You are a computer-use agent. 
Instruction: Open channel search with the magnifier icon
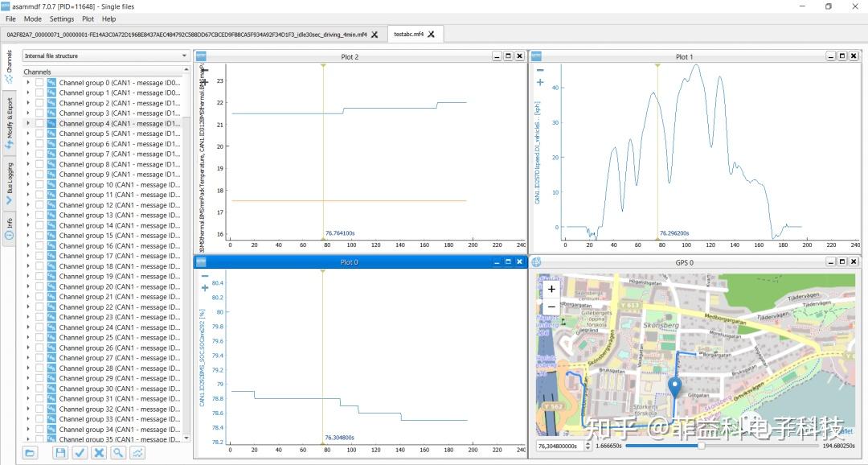click(118, 453)
